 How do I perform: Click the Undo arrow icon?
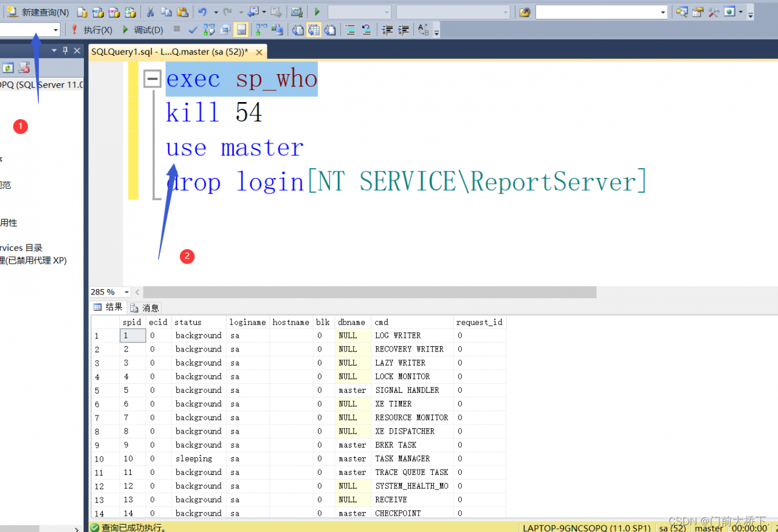[203, 12]
